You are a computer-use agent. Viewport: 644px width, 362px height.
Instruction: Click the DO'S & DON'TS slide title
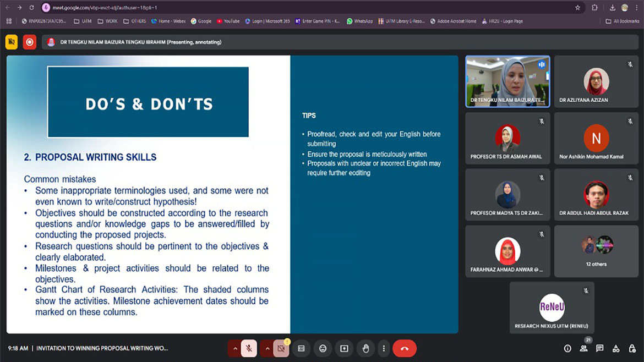coord(149,104)
